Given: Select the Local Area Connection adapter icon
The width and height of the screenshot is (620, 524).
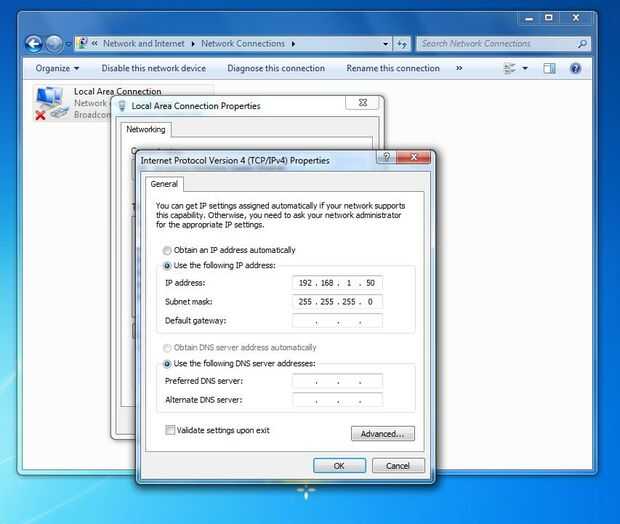Looking at the screenshot, I should (x=51, y=102).
